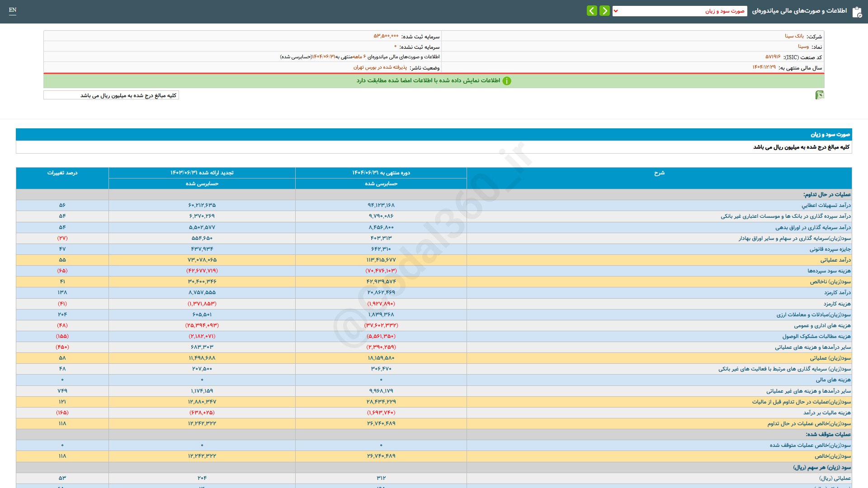This screenshot has height=488, width=868.
Task: Click company name بانک سینا link
Action: (794, 36)
